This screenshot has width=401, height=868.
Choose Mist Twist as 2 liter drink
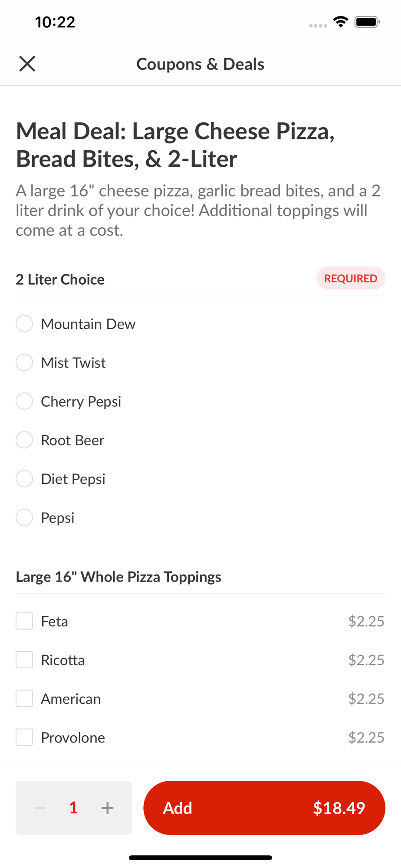tap(24, 362)
